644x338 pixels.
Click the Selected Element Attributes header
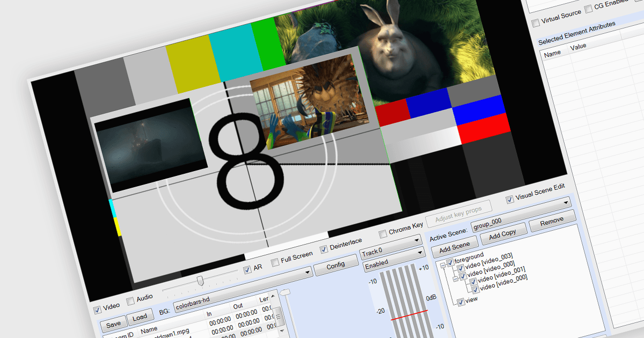point(576,34)
